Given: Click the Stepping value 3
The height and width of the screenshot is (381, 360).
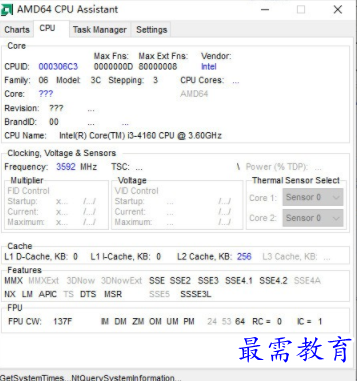Looking at the screenshot, I should pyautogui.click(x=155, y=80).
